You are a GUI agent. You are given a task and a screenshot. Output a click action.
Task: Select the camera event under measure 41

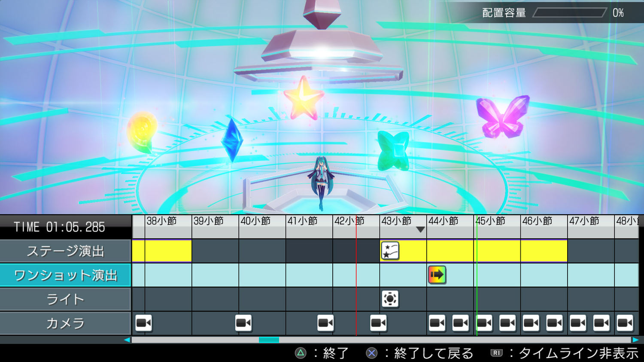pyautogui.click(x=325, y=323)
